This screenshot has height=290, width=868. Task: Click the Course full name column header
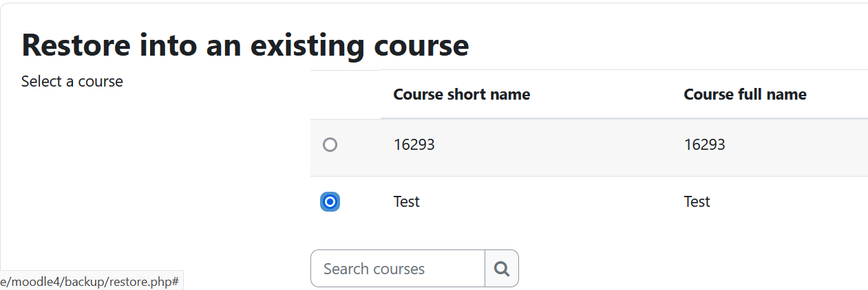[x=745, y=94]
